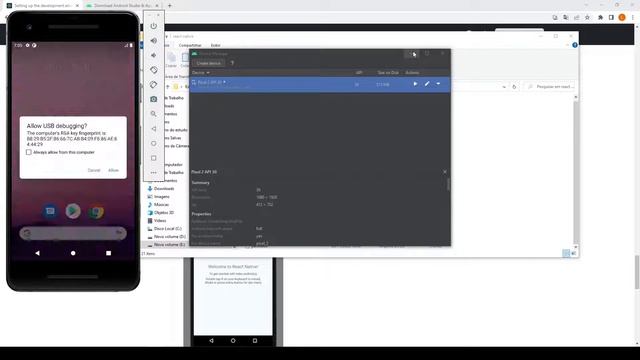Rotate the emulator right using the second rotate icon
Image resolution: width=640 pixels, height=360 pixels.
tap(153, 84)
